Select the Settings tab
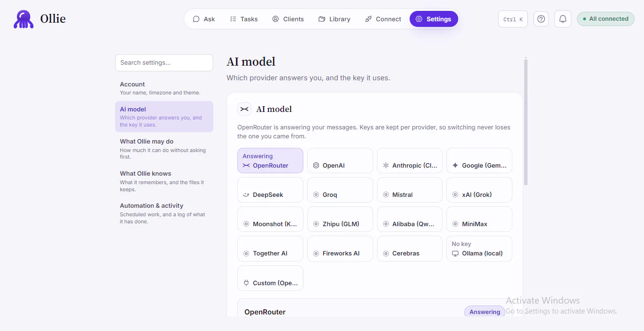Image resolution: width=644 pixels, height=331 pixels. click(x=434, y=19)
